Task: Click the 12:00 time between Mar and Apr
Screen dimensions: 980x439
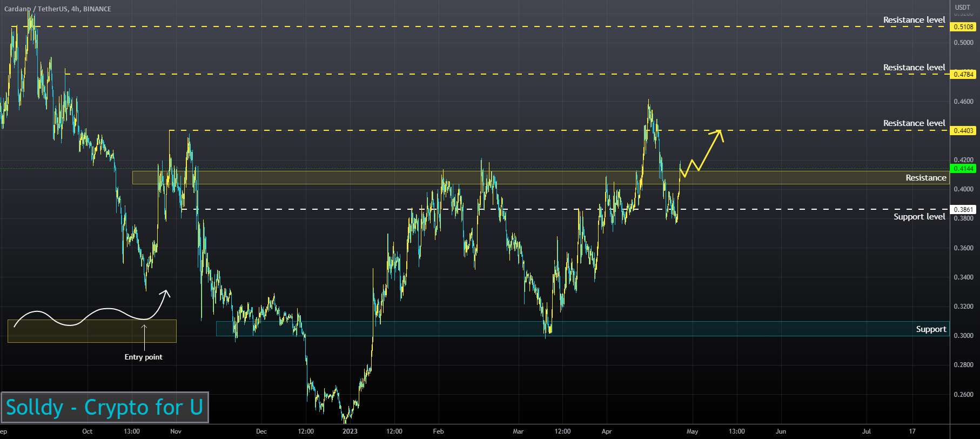Action: (x=562, y=431)
